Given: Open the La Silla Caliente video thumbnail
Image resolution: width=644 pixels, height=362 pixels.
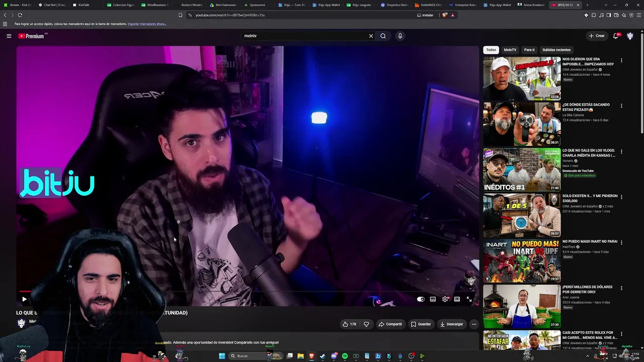Looking at the screenshot, I should click(x=522, y=124).
